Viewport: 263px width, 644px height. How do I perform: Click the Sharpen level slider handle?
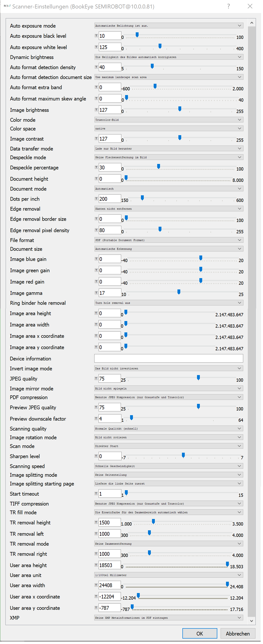183,455
